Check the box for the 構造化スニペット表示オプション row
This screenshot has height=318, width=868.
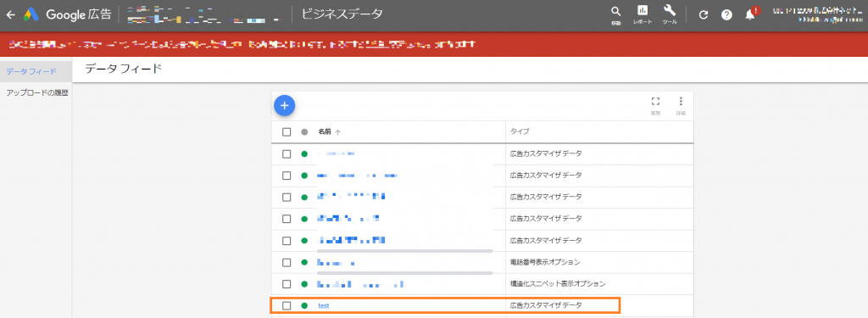(287, 283)
